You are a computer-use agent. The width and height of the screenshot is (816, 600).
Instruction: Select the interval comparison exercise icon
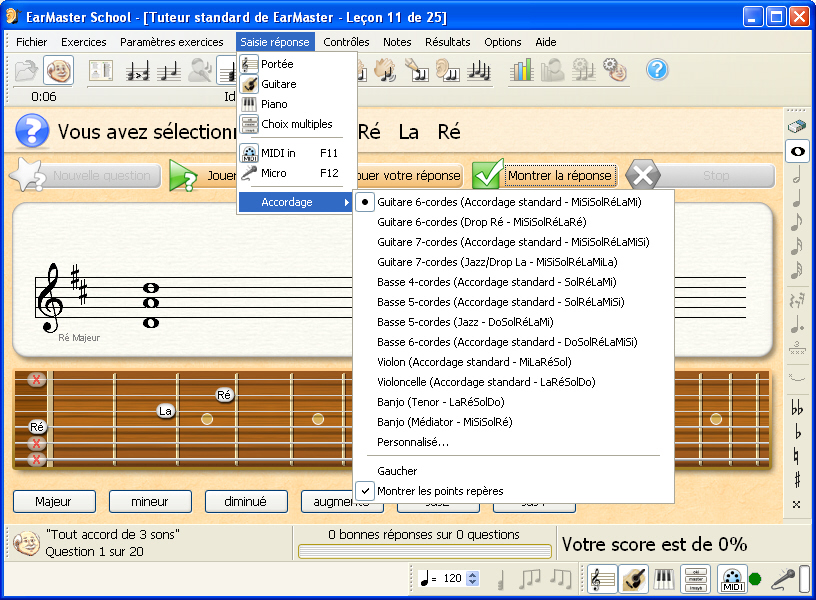[137, 70]
